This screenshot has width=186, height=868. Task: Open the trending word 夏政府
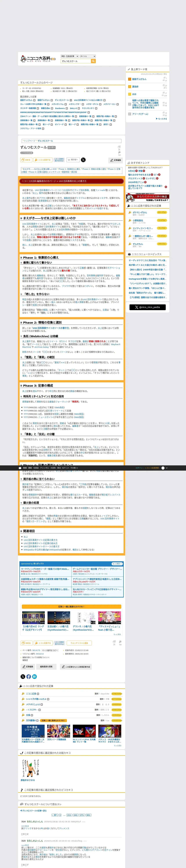point(135,87)
